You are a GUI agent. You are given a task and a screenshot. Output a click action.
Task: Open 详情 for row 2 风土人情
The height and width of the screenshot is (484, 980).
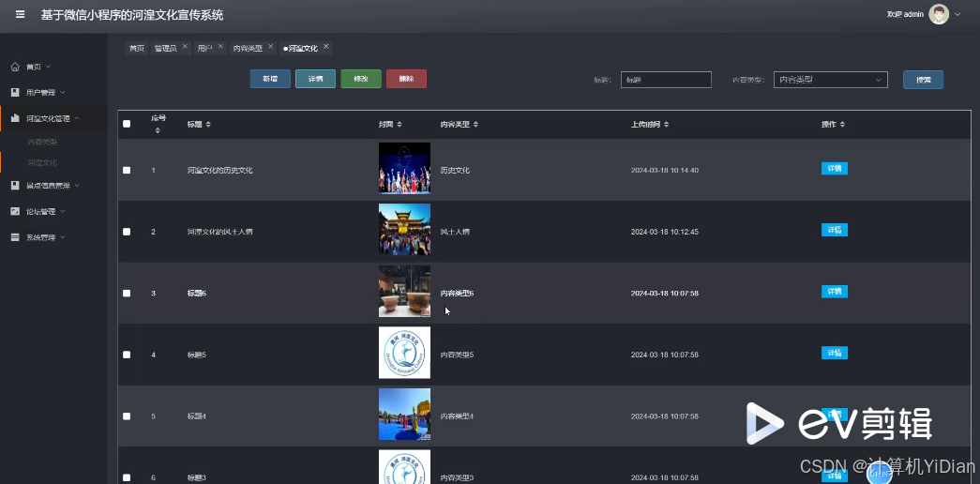(835, 230)
